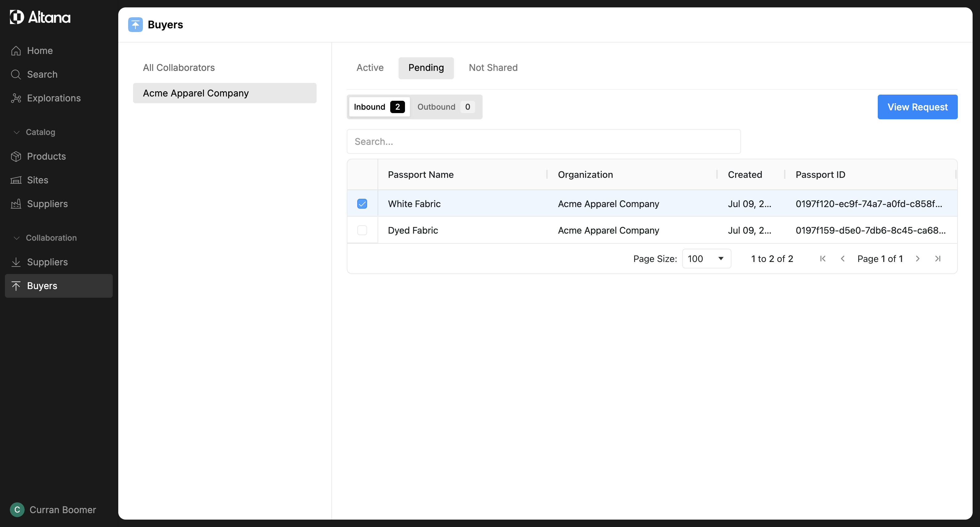980x527 pixels.
Task: Click the Sites warehouse icon
Action: point(16,180)
